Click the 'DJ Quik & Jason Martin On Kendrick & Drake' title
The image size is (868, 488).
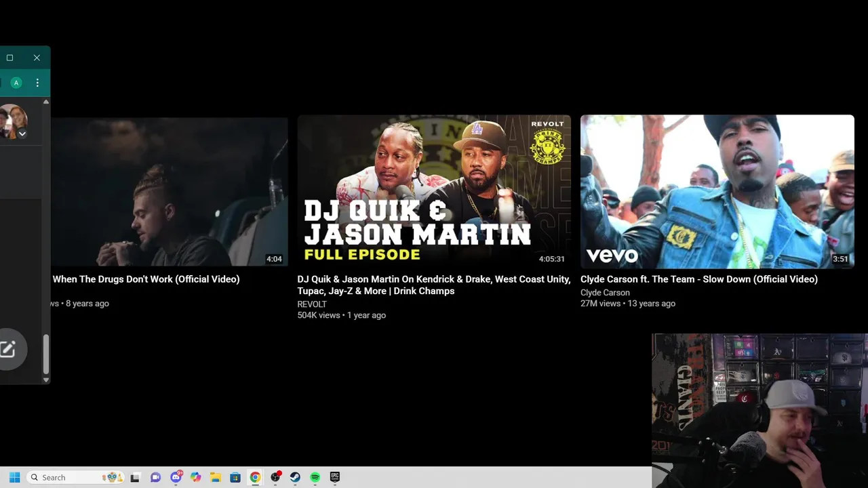(x=434, y=285)
